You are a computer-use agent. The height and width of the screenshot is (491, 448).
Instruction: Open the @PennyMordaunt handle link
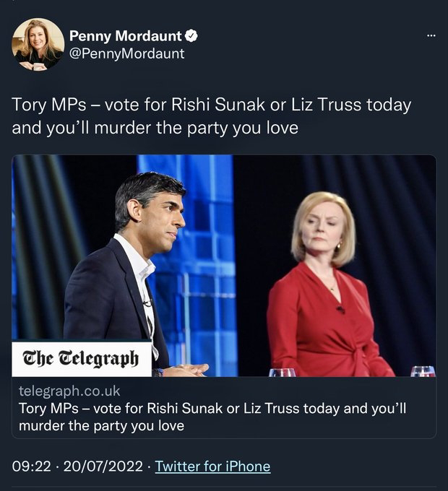click(126, 53)
